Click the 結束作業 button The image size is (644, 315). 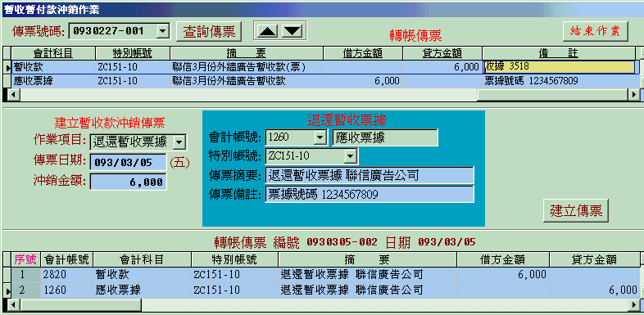coord(596,31)
